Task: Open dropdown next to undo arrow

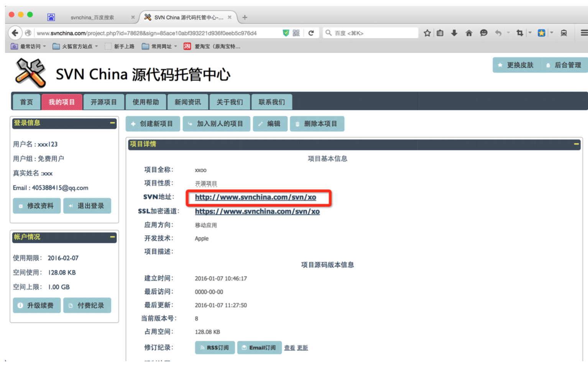Action: (508, 33)
